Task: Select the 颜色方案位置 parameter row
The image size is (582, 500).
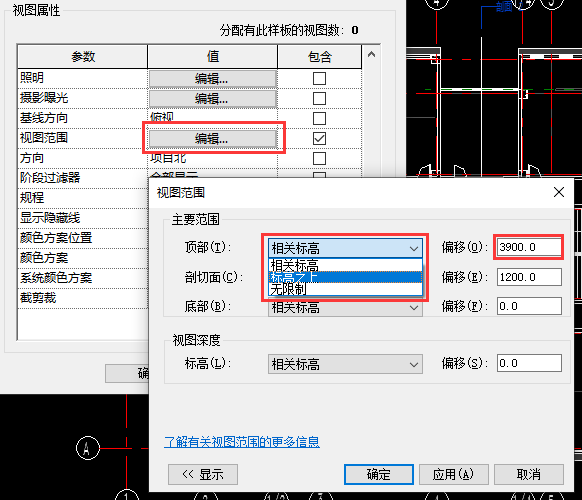Action: pos(83,238)
